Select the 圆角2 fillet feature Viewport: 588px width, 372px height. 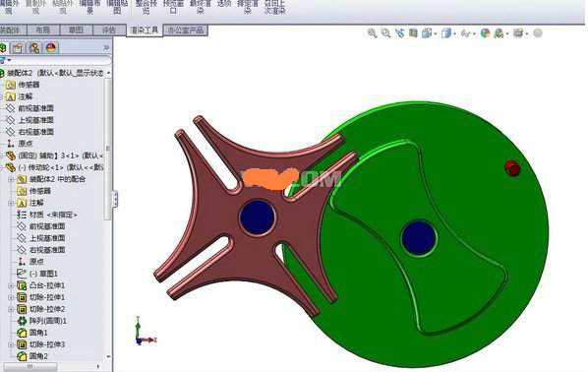pyautogui.click(x=38, y=356)
